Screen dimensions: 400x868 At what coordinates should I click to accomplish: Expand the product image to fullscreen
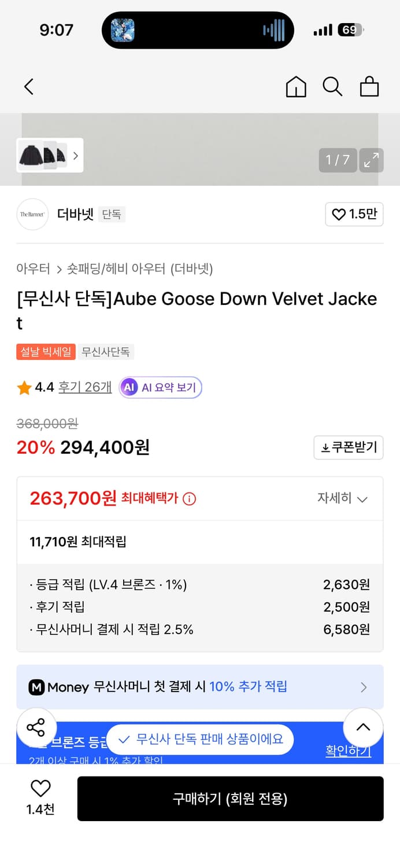[x=371, y=160]
